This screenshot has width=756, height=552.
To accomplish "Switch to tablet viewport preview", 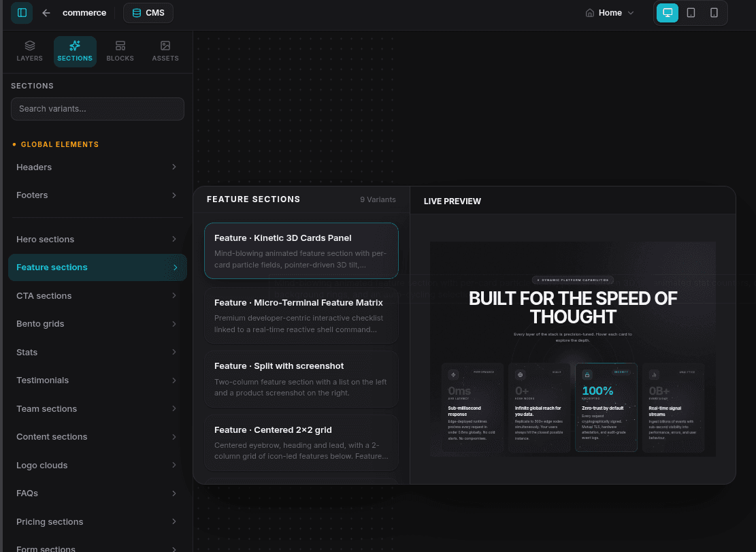I will (691, 13).
